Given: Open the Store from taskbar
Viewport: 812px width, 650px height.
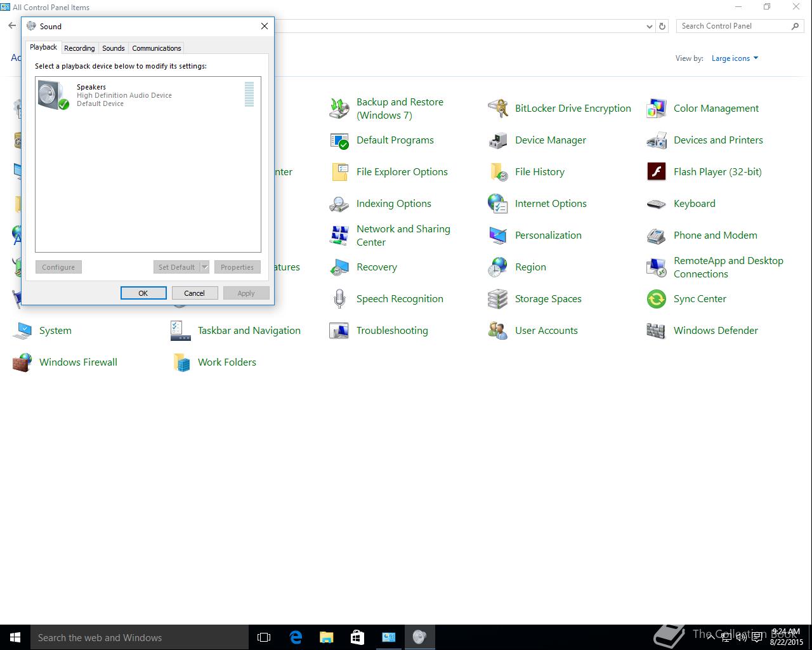Looking at the screenshot, I should (x=357, y=637).
